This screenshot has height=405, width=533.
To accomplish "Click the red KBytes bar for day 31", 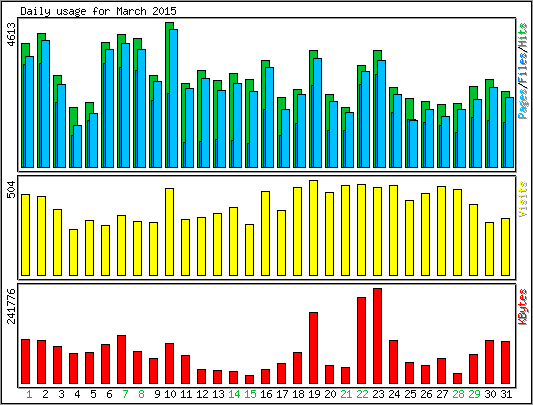I will (x=505, y=362).
